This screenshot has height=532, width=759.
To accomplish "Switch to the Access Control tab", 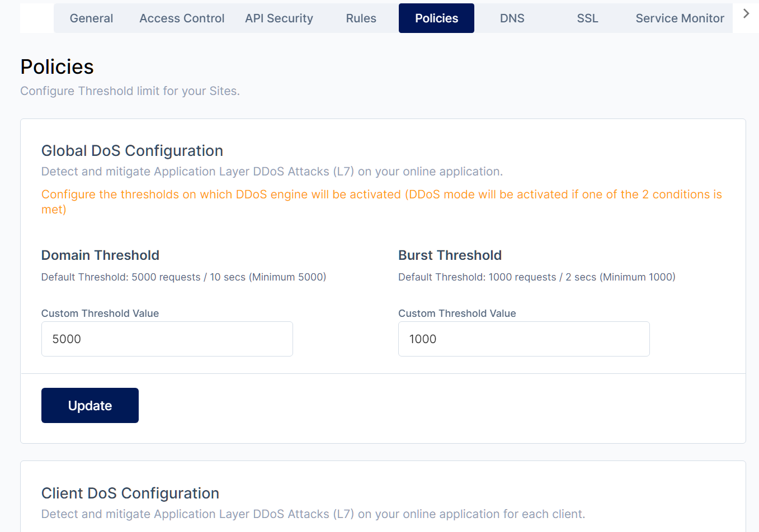I will [182, 18].
